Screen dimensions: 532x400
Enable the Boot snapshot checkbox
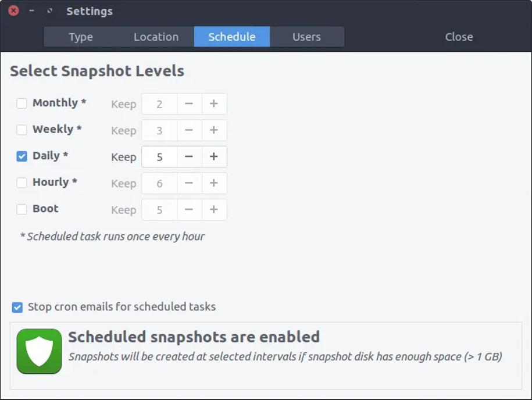[x=22, y=209]
